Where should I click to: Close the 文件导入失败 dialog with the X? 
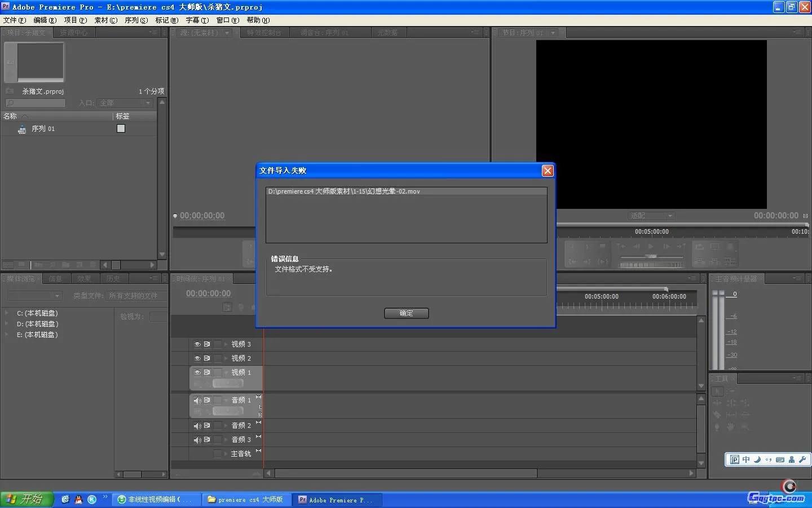coord(547,170)
